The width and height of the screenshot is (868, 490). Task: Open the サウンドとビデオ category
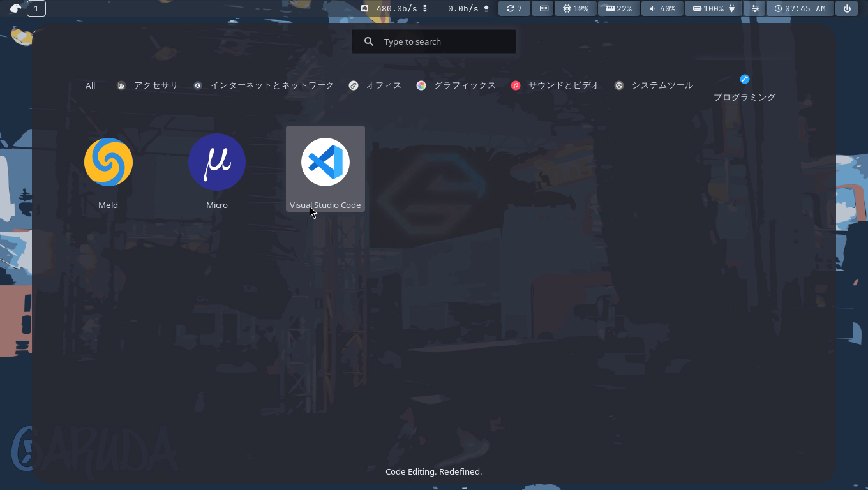(x=555, y=85)
